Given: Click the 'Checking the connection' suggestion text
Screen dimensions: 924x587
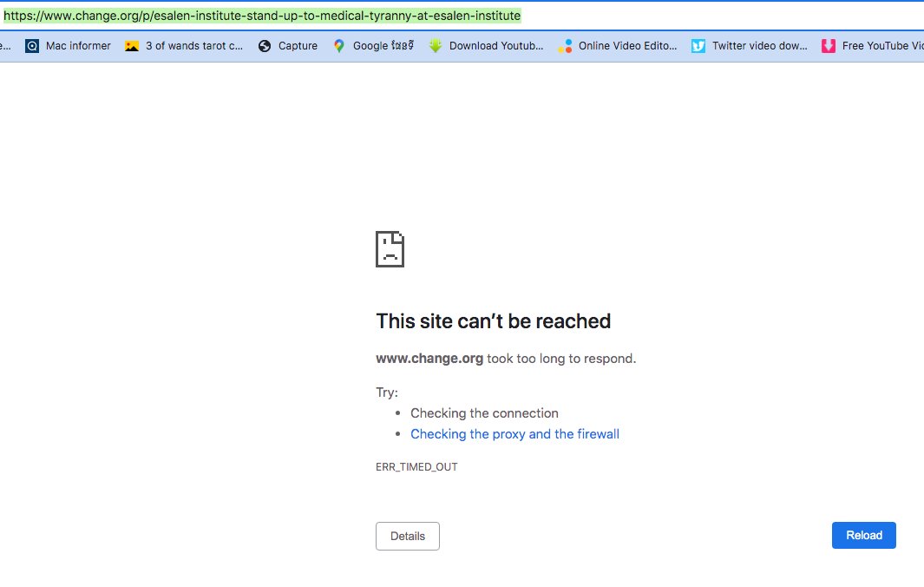Looking at the screenshot, I should pyautogui.click(x=484, y=413).
